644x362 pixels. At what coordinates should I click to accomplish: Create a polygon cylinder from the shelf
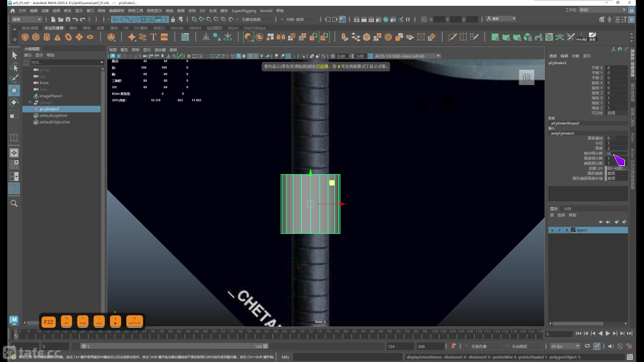[x=47, y=37]
